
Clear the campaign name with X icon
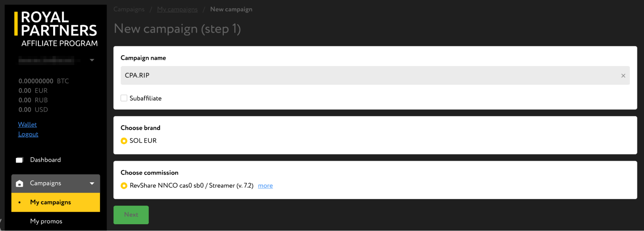tap(623, 76)
